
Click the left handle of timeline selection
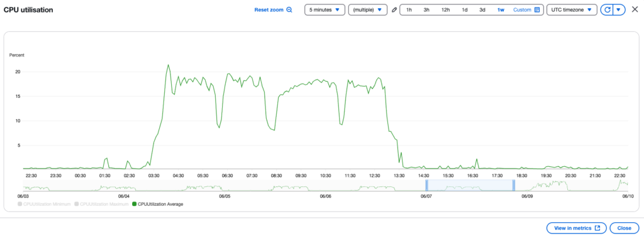[x=427, y=185]
